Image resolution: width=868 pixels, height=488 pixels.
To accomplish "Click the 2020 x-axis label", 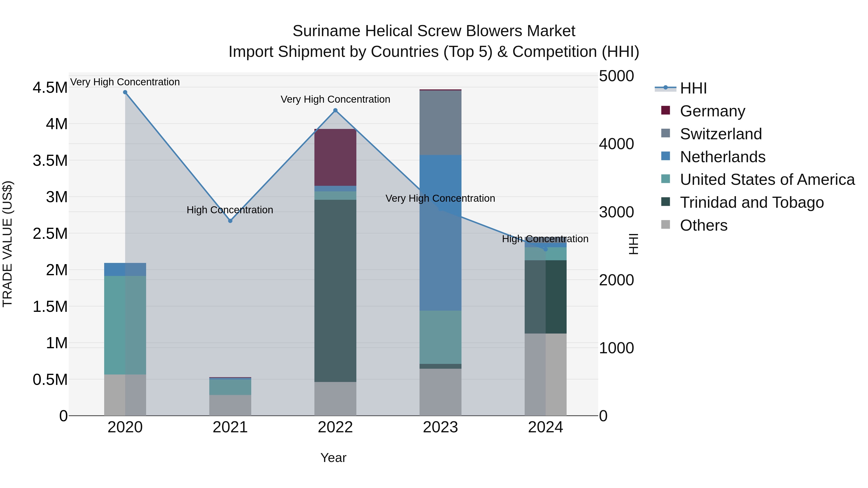I will (125, 427).
